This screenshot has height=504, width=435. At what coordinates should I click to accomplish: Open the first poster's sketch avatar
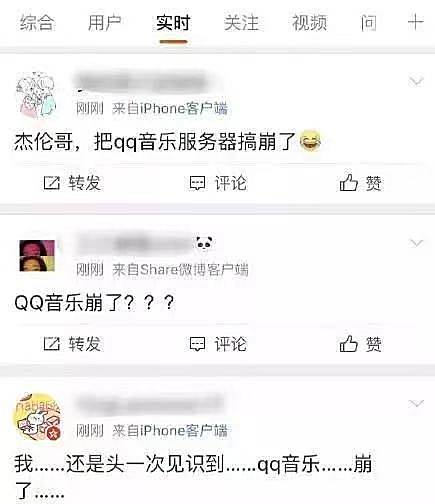click(36, 95)
